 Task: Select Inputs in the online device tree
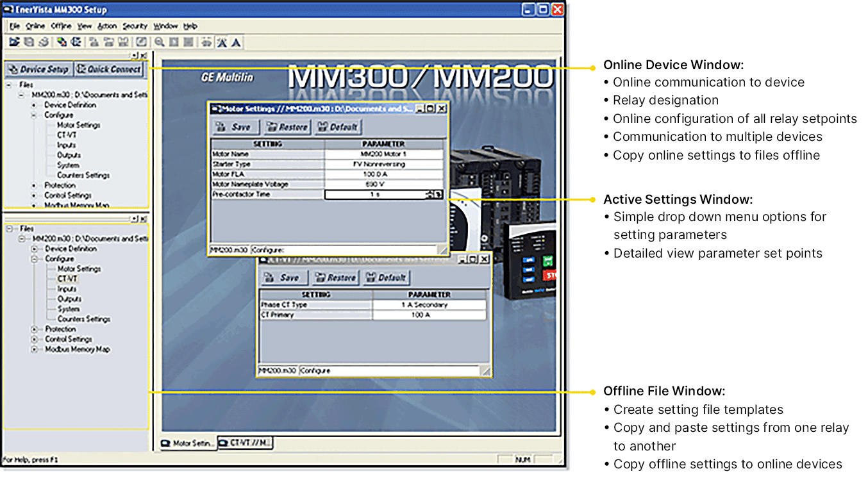pyautogui.click(x=67, y=145)
